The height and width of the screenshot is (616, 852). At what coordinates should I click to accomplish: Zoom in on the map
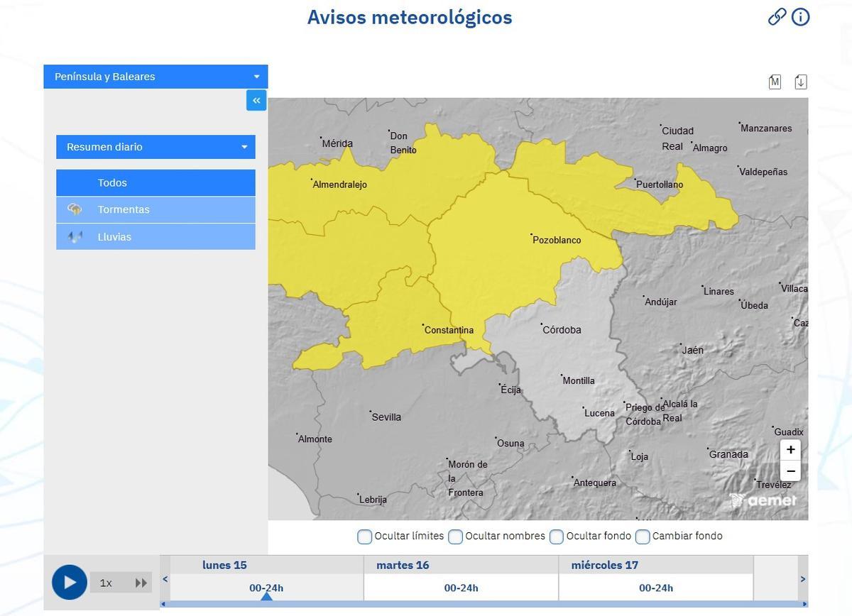790,449
